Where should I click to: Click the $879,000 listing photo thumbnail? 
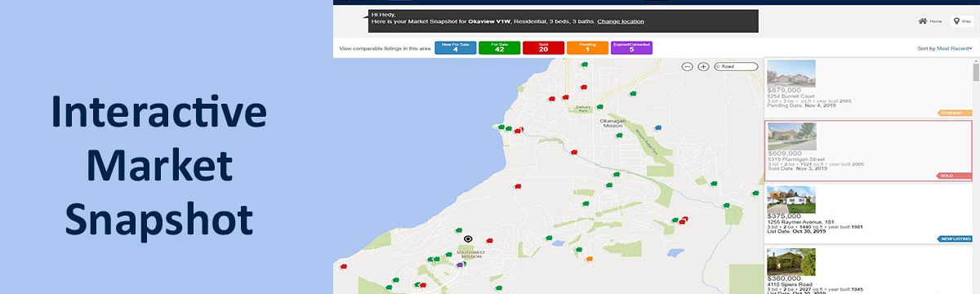pos(791,73)
